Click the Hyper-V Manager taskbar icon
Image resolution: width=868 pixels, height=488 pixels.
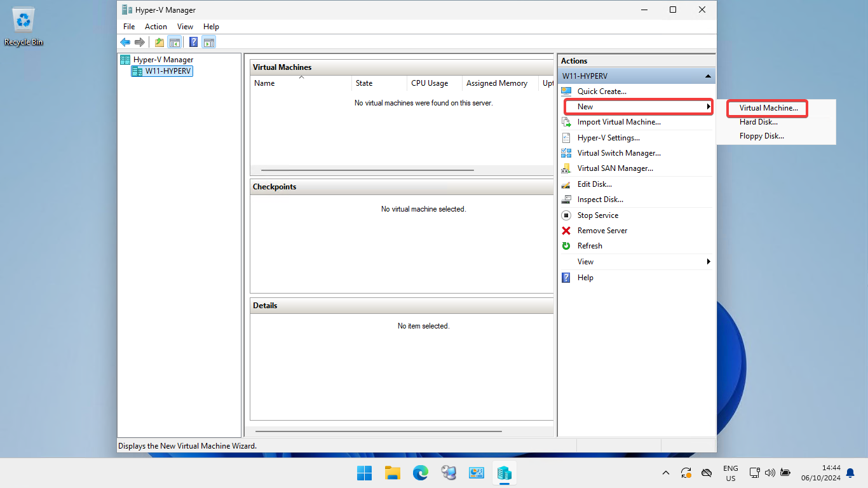pos(504,473)
